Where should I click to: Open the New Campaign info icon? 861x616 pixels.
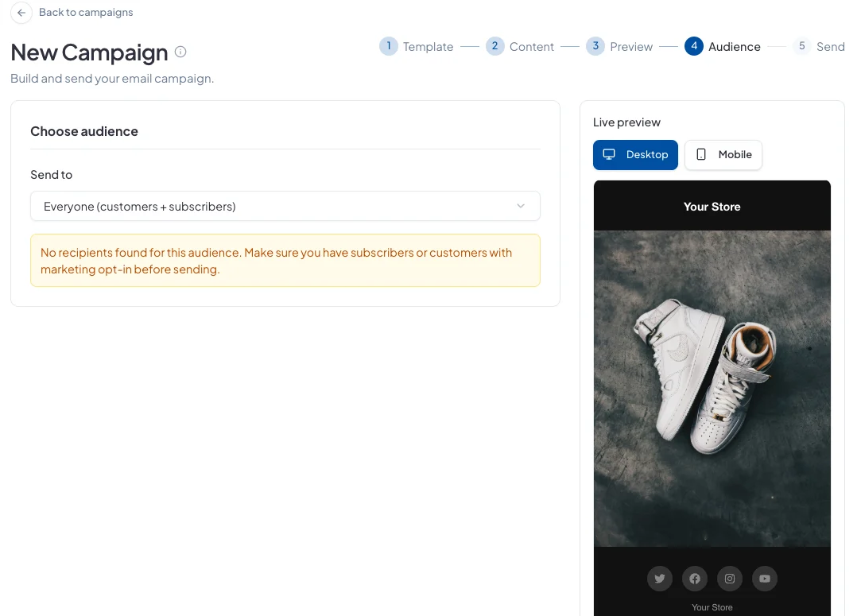tap(180, 52)
